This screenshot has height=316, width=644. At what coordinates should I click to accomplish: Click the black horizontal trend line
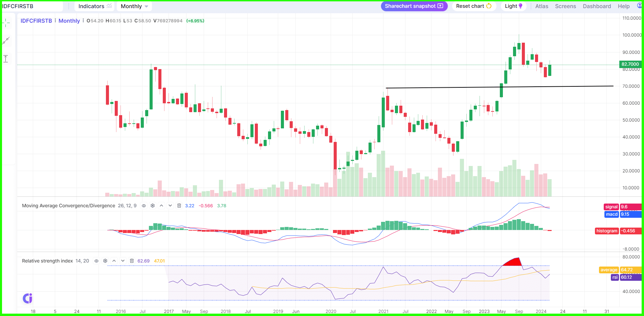click(499, 87)
